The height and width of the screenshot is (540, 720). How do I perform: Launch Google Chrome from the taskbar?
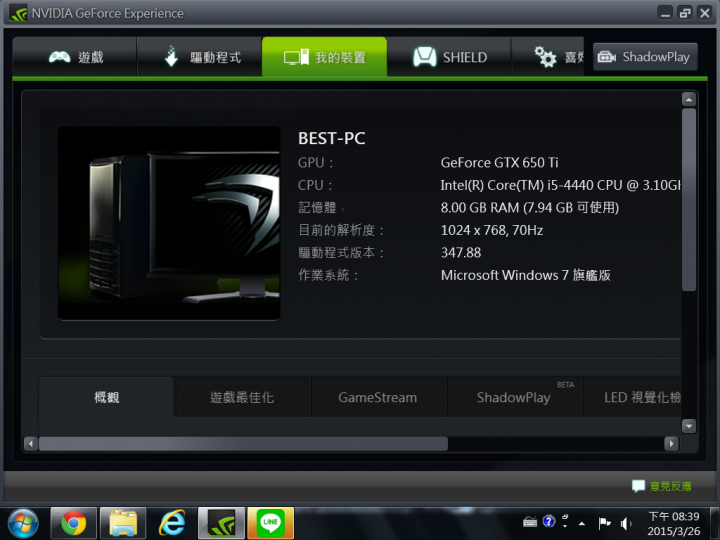click(x=73, y=523)
